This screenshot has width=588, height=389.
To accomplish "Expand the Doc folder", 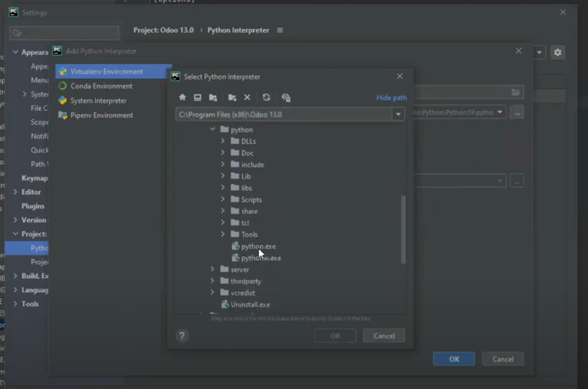I will (x=223, y=152).
